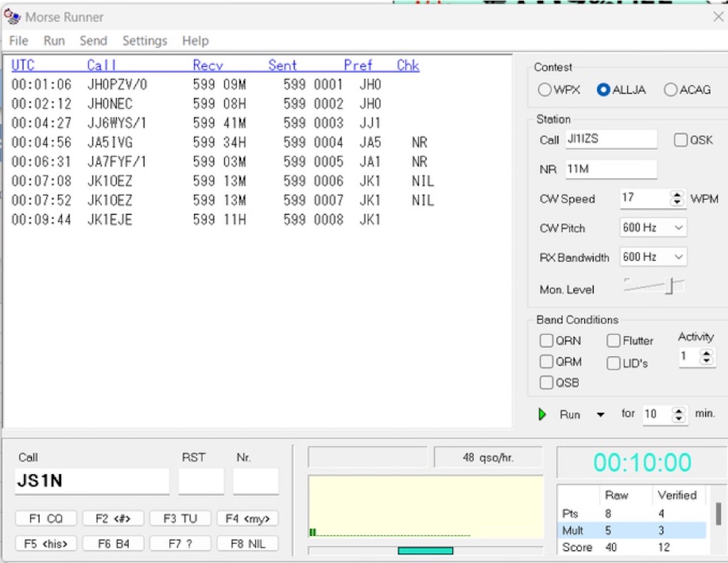Click the run duration minutes field
Viewport: 728px width, 563px height.
click(657, 414)
